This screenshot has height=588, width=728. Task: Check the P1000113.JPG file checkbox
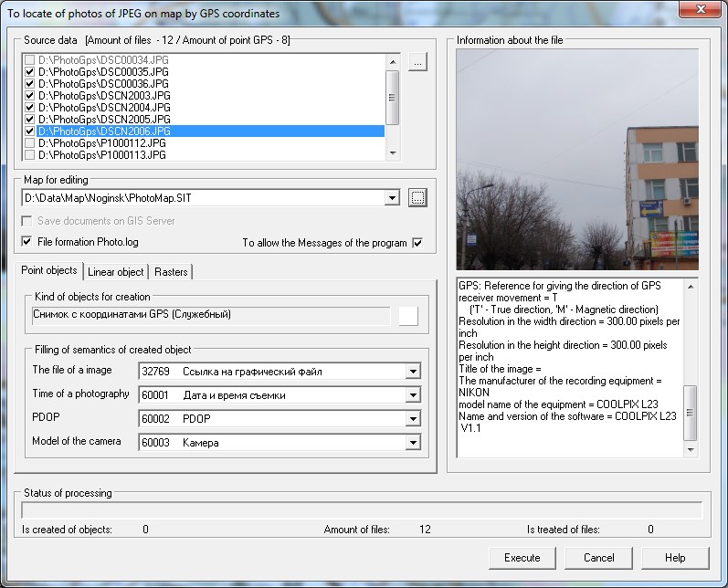29,154
